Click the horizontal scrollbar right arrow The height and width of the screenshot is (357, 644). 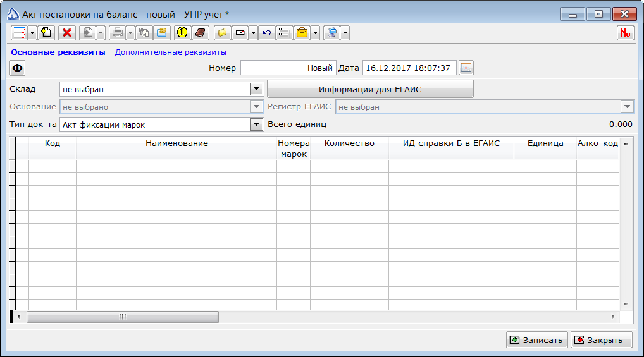(613, 317)
